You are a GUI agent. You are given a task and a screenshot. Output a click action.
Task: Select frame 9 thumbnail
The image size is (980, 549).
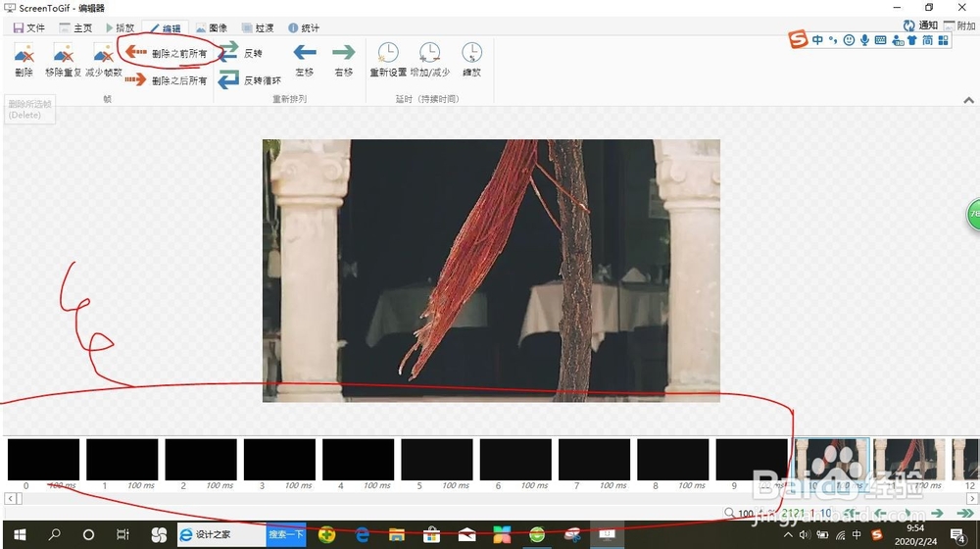(752, 460)
